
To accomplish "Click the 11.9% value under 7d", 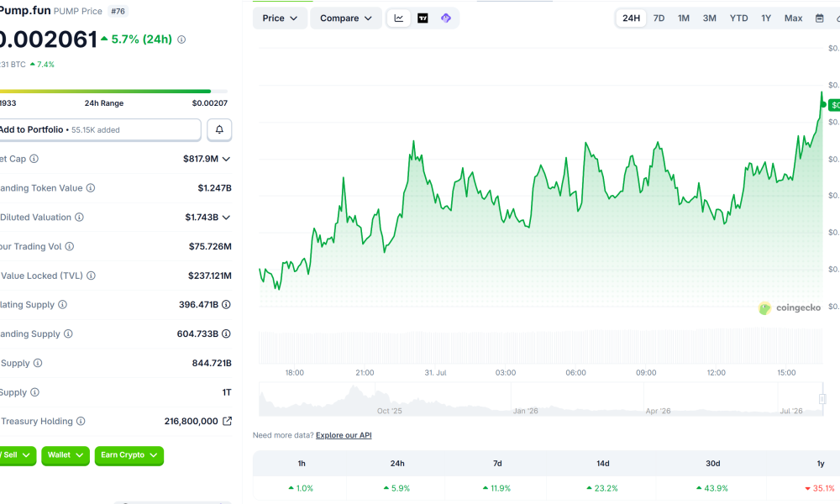I will pos(497,489).
